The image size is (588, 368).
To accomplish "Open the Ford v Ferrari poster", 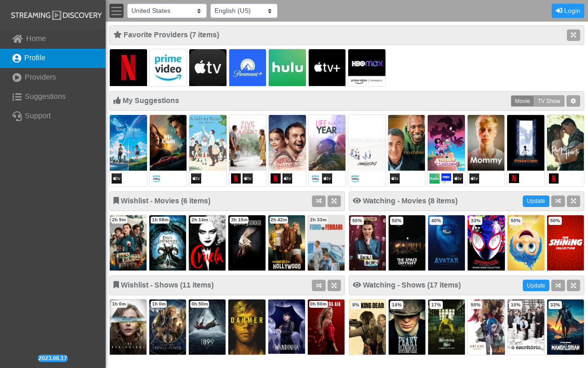I will [x=326, y=243].
